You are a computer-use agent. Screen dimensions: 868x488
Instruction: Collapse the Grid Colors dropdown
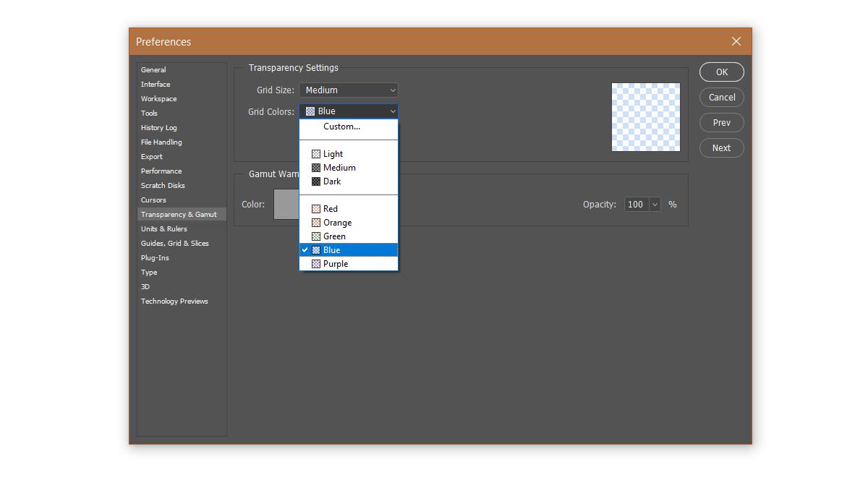(349, 111)
